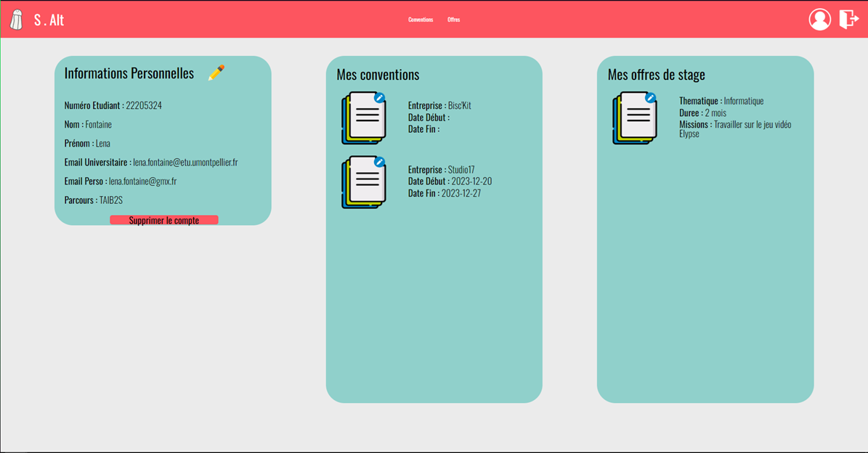Click the S . Alt site title
Screen dimensions: 868x453
coord(49,20)
